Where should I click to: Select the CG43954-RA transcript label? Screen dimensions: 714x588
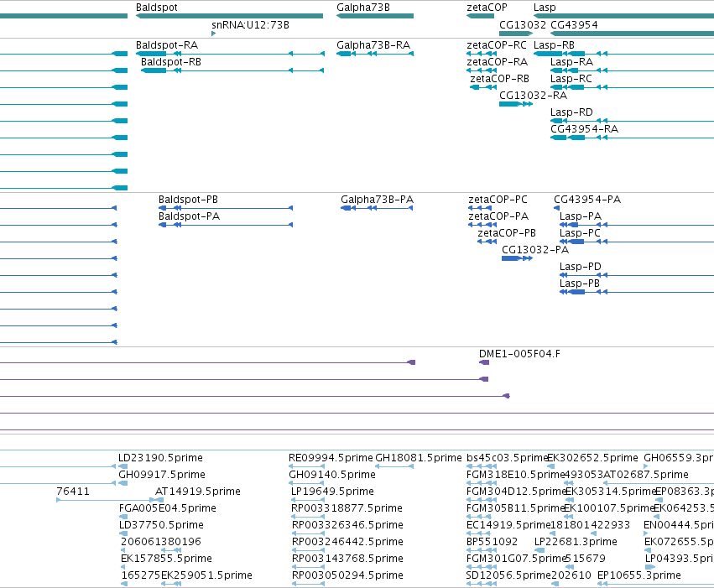[x=584, y=129]
